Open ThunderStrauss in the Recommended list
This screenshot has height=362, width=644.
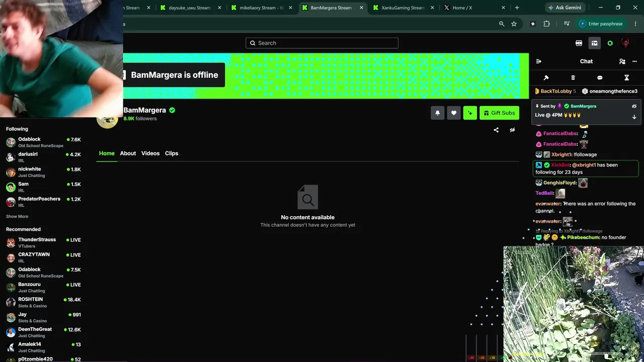point(43,243)
